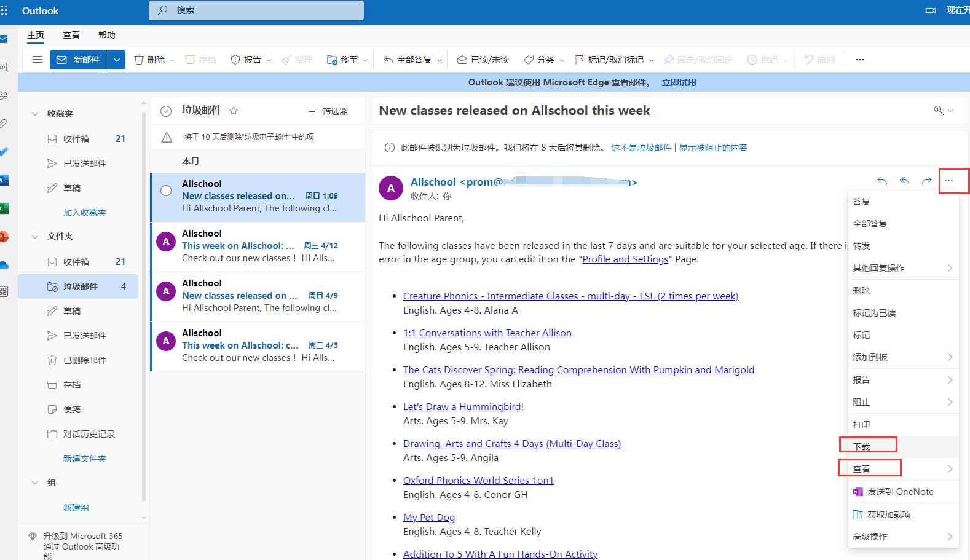Open the app launcher grid icon
This screenshot has width=970, height=560.
4,10
